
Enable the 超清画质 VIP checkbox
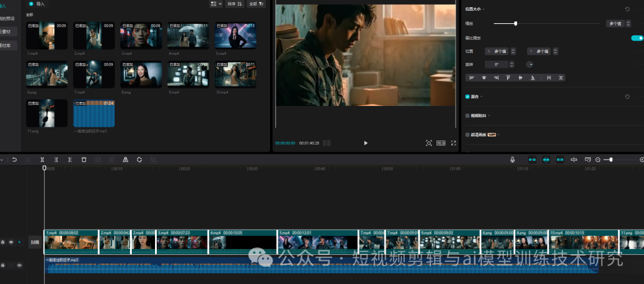[x=467, y=135]
